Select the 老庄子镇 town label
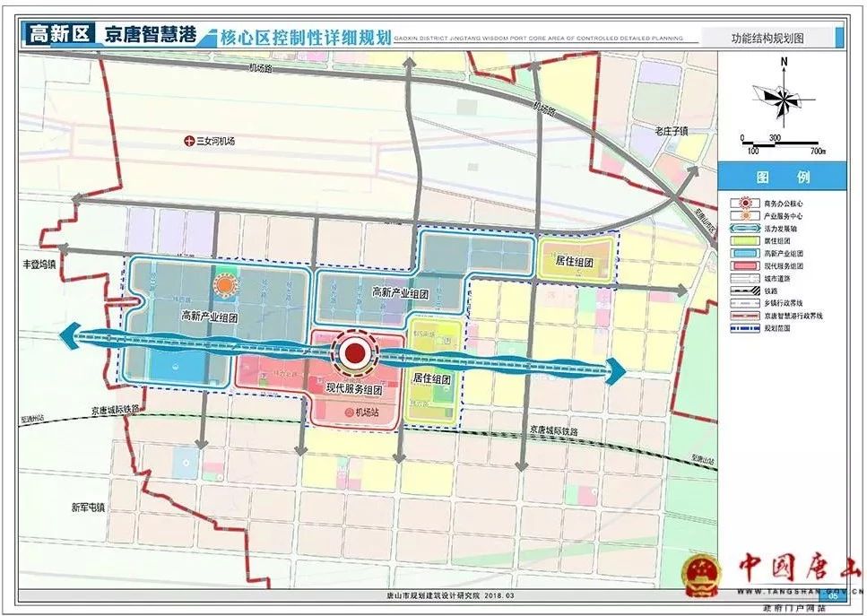The width and height of the screenshot is (867, 616). (x=670, y=131)
